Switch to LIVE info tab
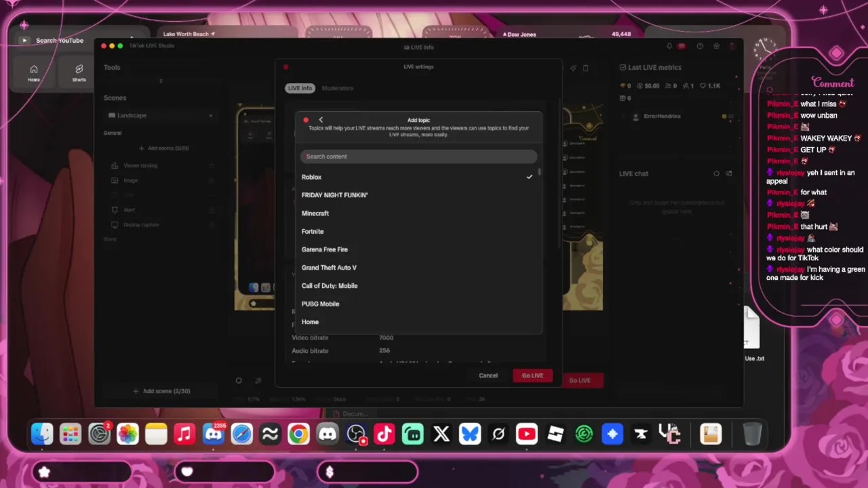The image size is (868, 488). pos(300,88)
